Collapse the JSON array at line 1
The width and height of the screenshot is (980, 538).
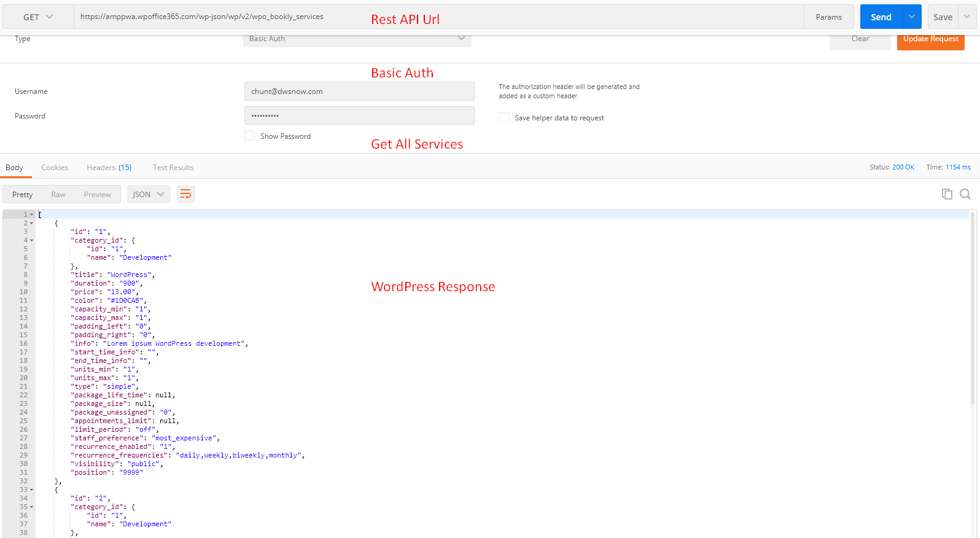pyautogui.click(x=31, y=214)
